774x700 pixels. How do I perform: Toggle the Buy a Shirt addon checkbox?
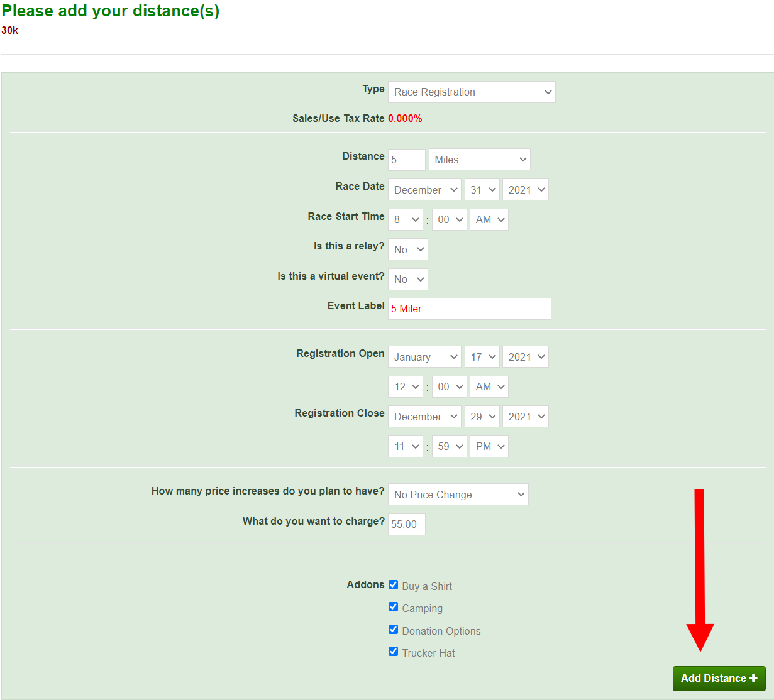pyautogui.click(x=394, y=585)
